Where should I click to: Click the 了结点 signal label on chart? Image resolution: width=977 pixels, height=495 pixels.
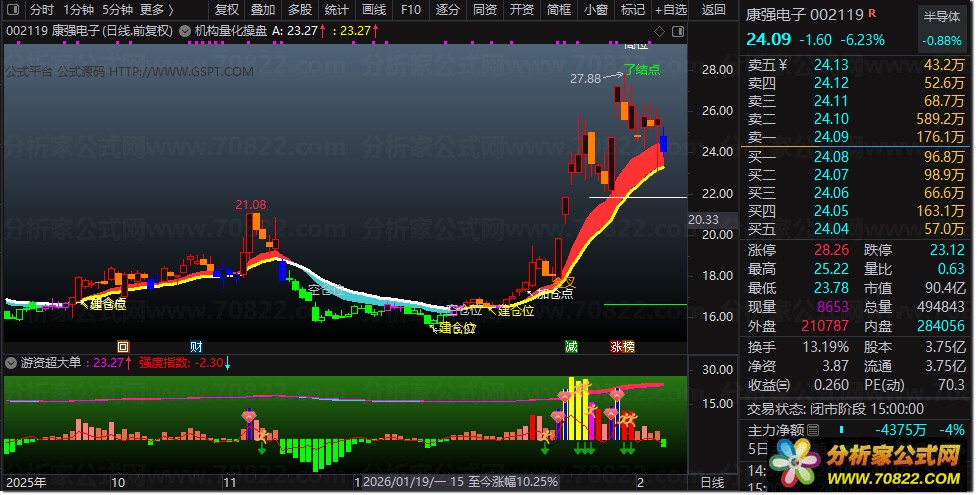click(x=642, y=69)
